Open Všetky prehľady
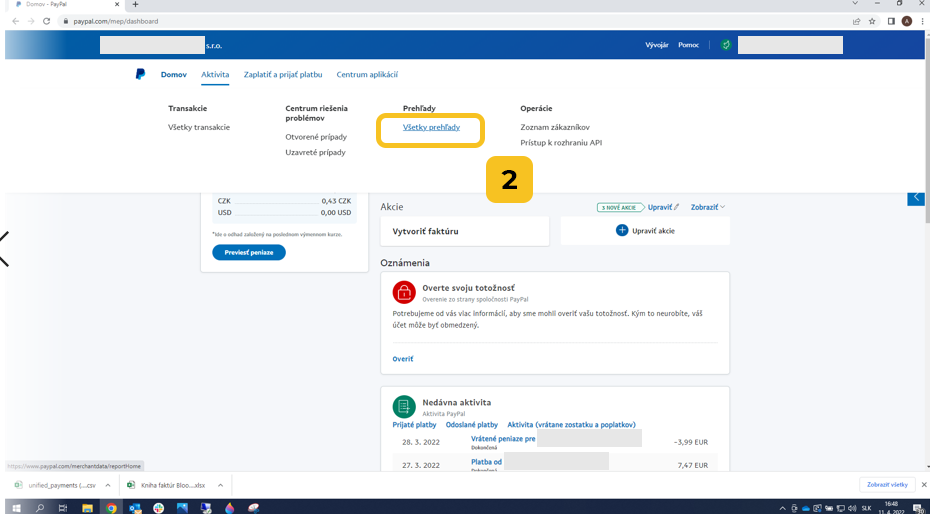 point(431,127)
